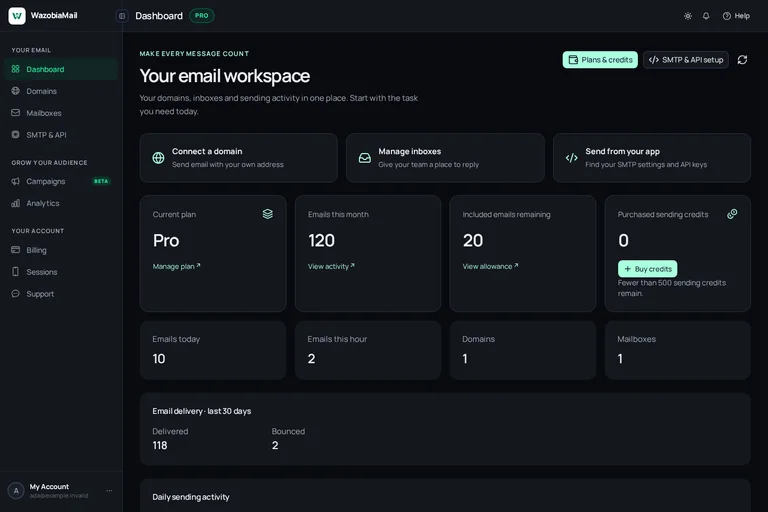Viewport: 768px width, 512px height.
Task: Open the My Account options ellipsis menu
Action: (109, 490)
